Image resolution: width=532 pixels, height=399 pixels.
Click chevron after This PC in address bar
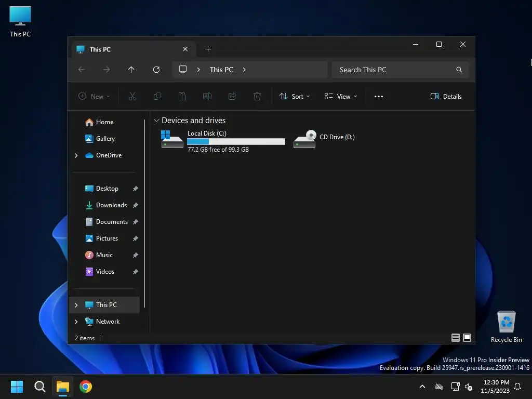pyautogui.click(x=244, y=70)
